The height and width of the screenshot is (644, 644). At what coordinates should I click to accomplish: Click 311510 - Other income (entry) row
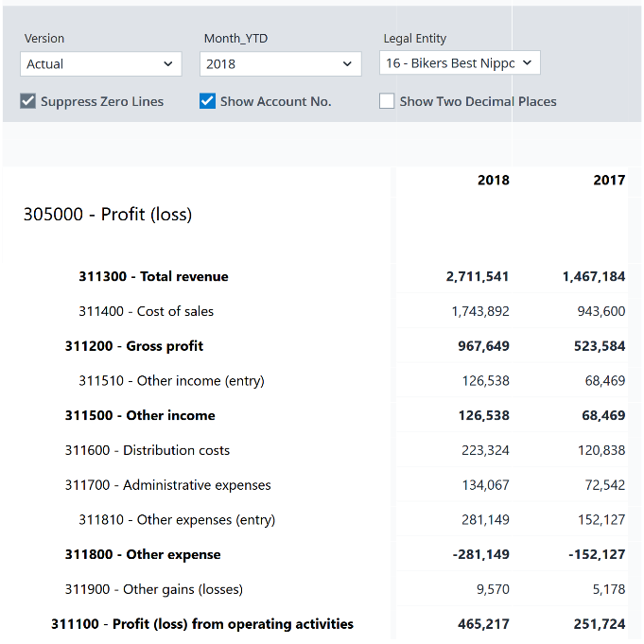click(x=171, y=381)
